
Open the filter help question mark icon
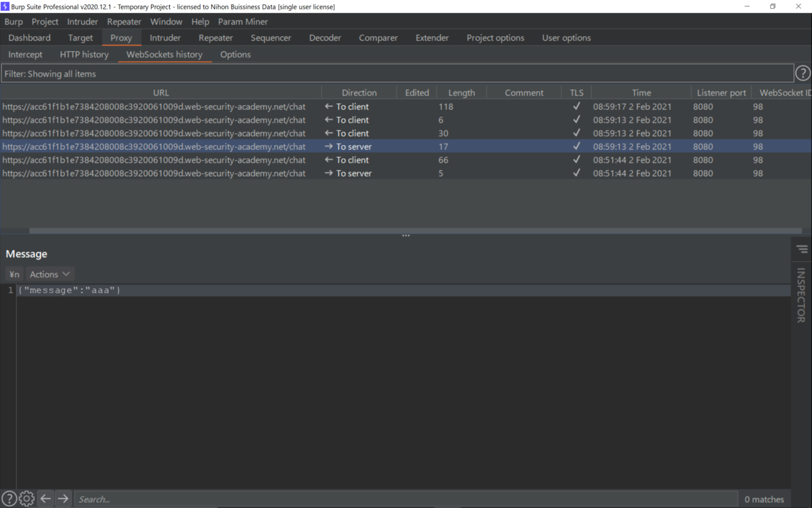click(x=803, y=73)
